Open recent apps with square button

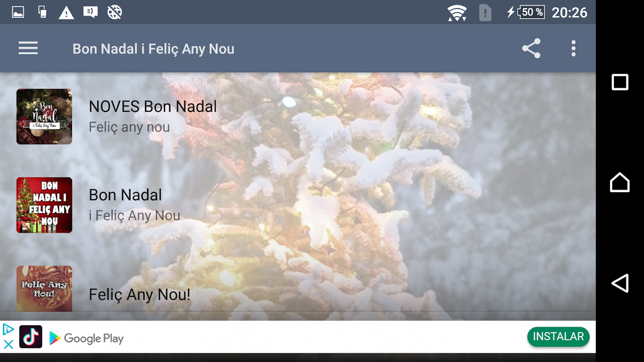coord(620,82)
